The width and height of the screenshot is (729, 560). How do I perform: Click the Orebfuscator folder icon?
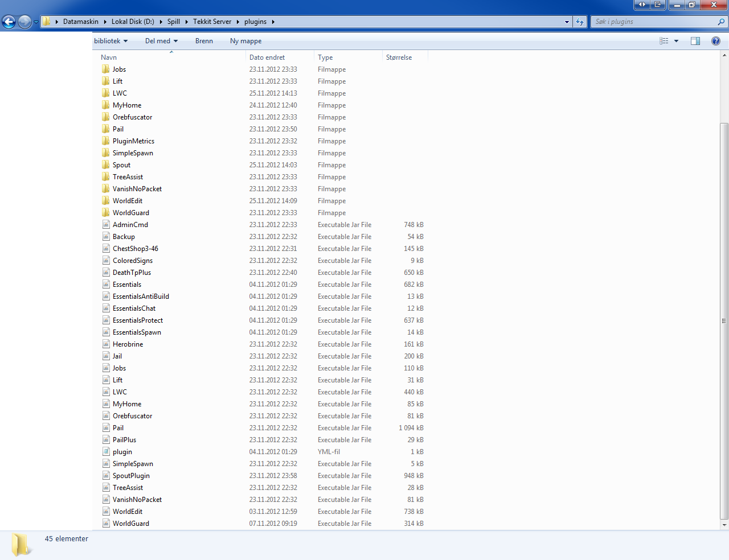coord(106,117)
